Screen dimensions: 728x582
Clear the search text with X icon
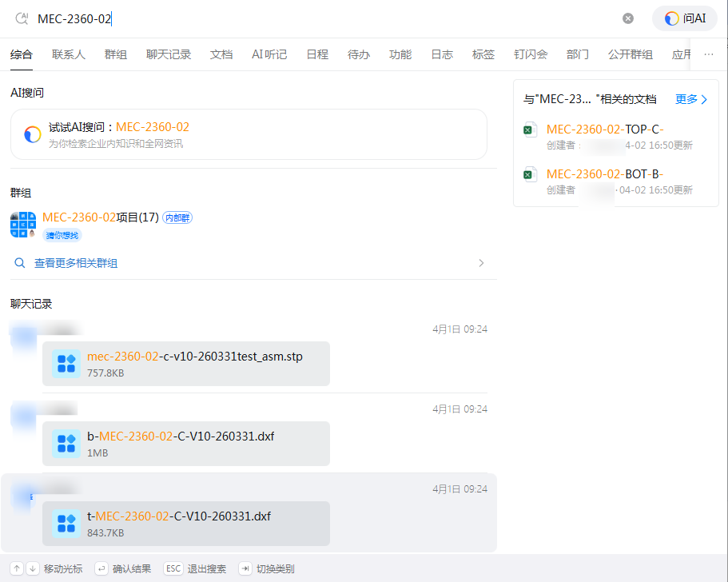pos(628,18)
